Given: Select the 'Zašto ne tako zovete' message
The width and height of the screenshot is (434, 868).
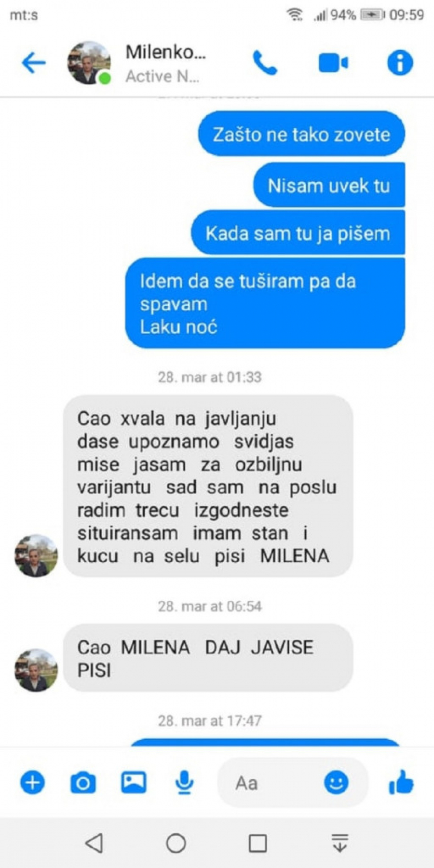Looking at the screenshot, I should (301, 134).
